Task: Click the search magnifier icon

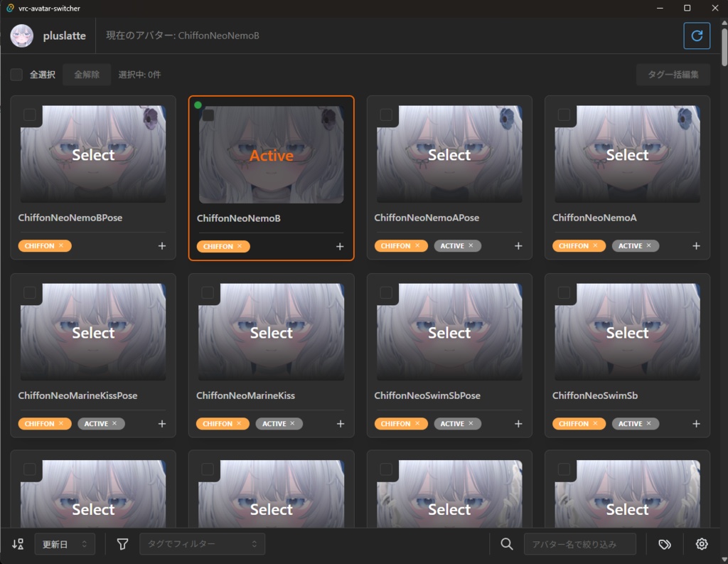Action: pyautogui.click(x=506, y=543)
